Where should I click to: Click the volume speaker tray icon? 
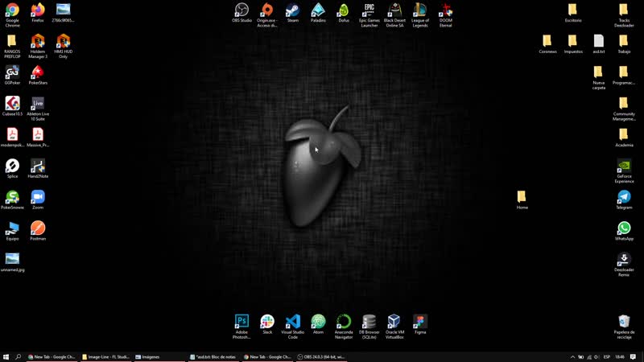point(597,357)
